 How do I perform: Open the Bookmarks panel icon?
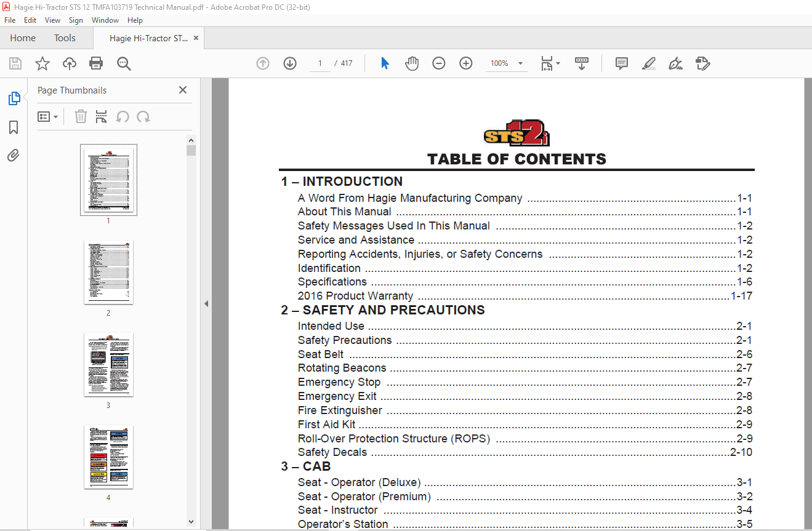point(14,127)
